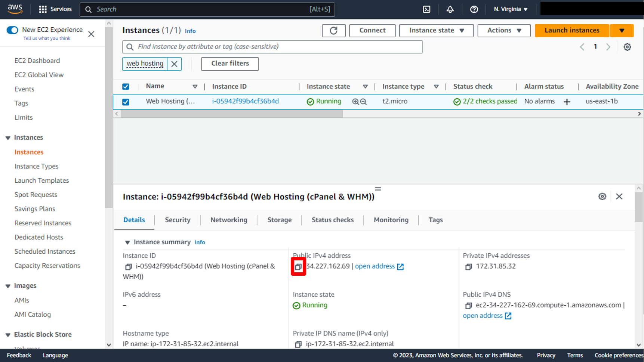Zoom in filter on Running state
644x362 pixels.
(x=355, y=102)
